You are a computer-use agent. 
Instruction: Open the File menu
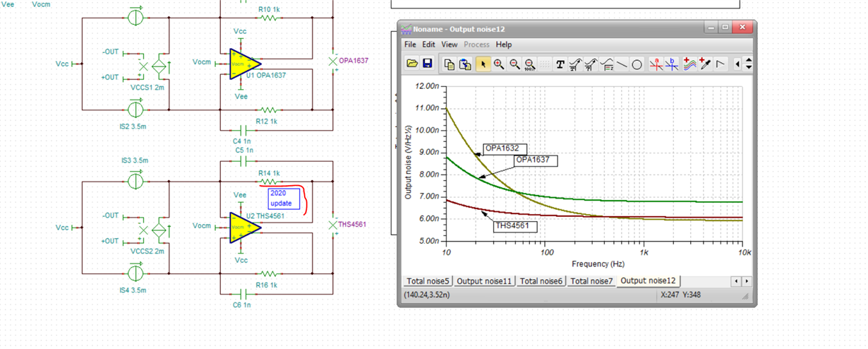pyautogui.click(x=410, y=44)
